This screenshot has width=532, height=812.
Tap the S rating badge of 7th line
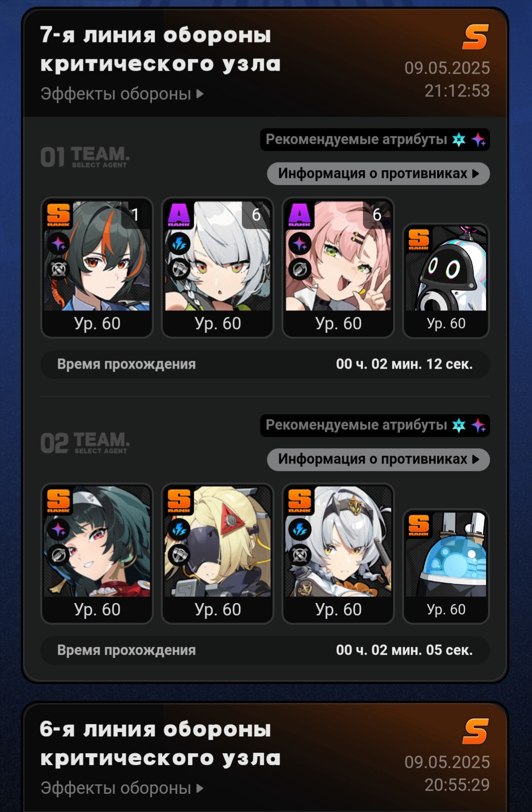tap(475, 37)
